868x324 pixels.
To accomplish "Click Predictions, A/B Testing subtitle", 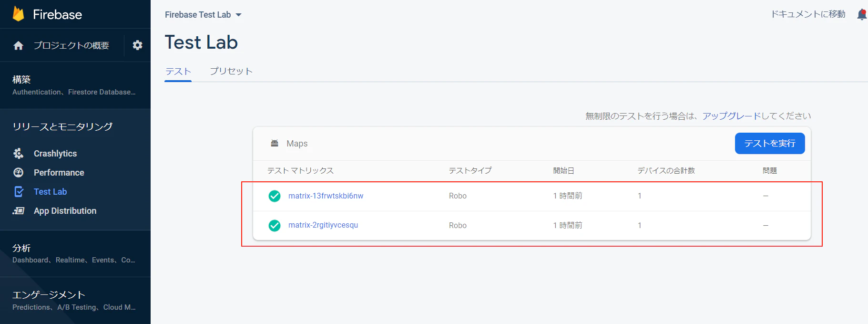I will click(x=74, y=307).
